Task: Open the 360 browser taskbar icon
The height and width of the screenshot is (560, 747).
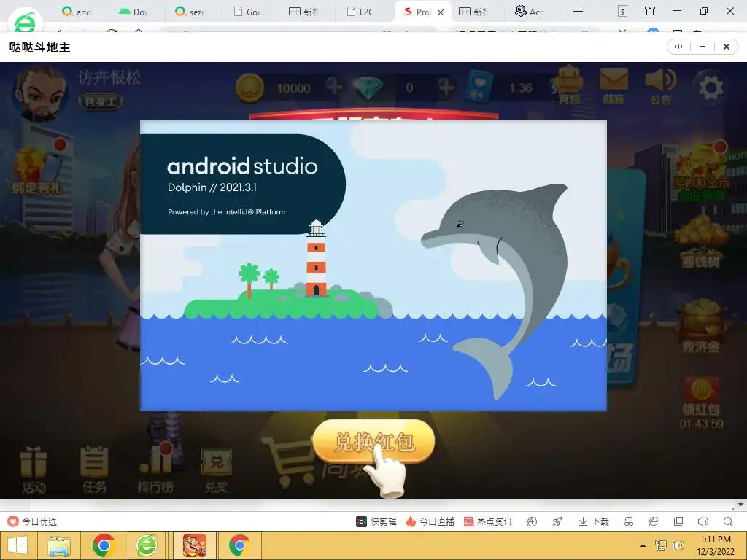Action: click(146, 546)
